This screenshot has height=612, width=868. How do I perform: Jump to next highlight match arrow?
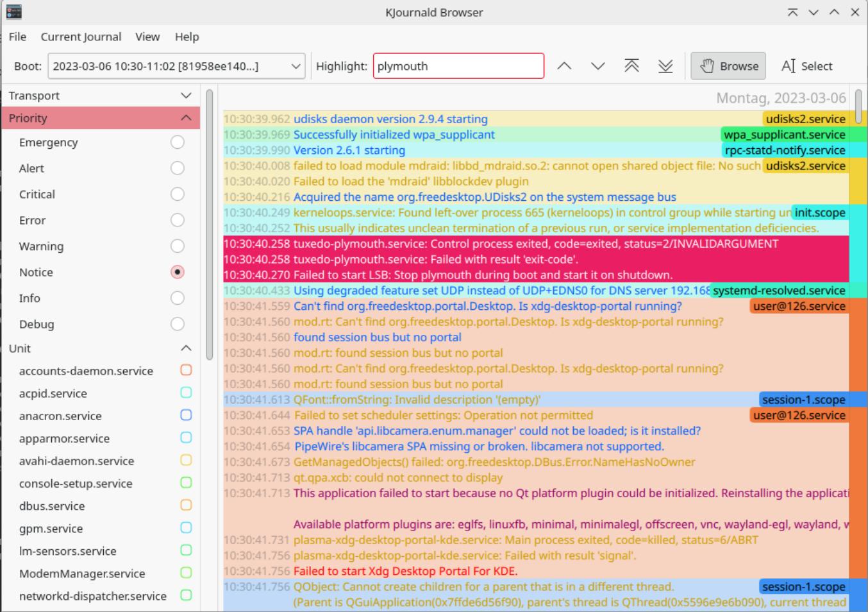tap(598, 66)
